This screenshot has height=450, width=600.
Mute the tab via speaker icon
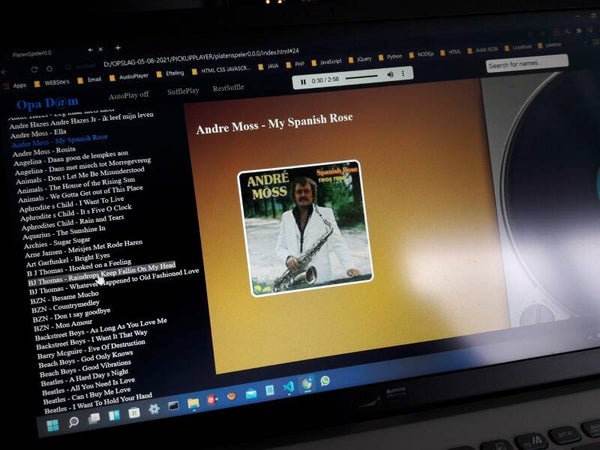90,50
